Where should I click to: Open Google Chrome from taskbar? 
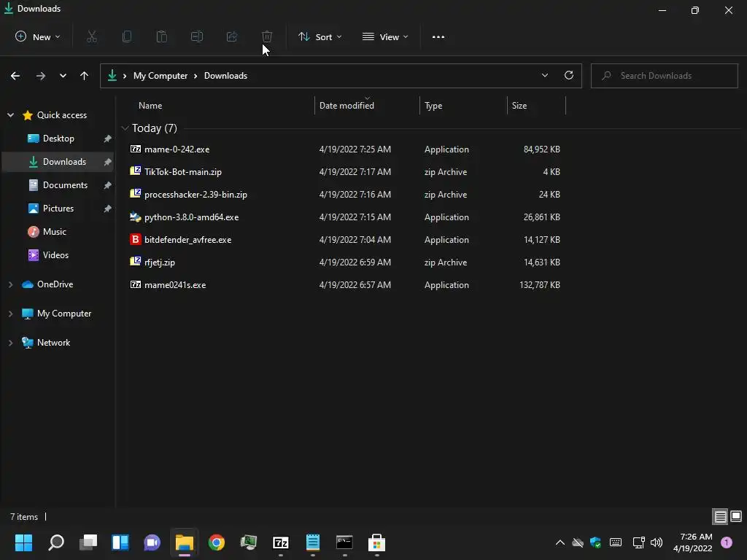click(216, 542)
